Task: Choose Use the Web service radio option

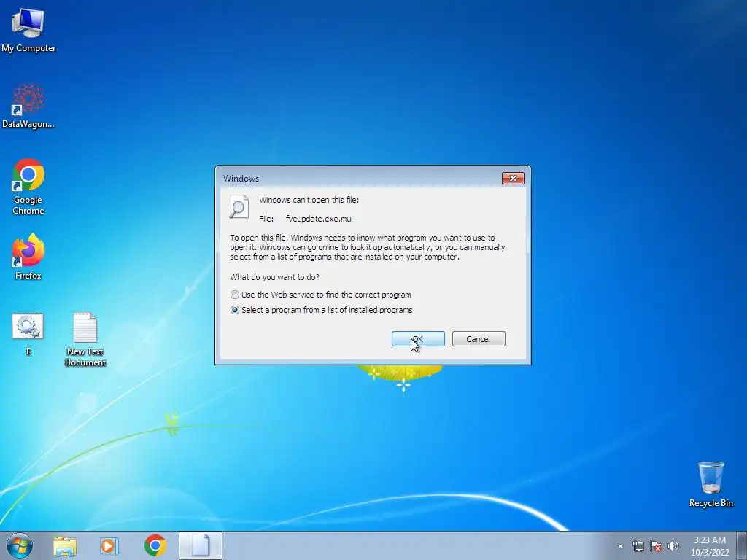Action: click(321, 295)
